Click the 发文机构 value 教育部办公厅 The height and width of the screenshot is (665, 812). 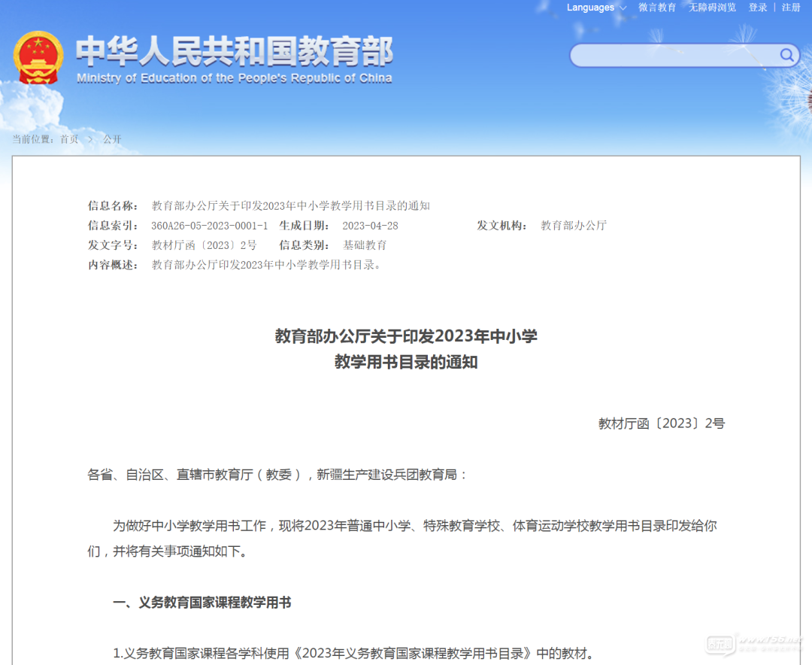tap(574, 226)
